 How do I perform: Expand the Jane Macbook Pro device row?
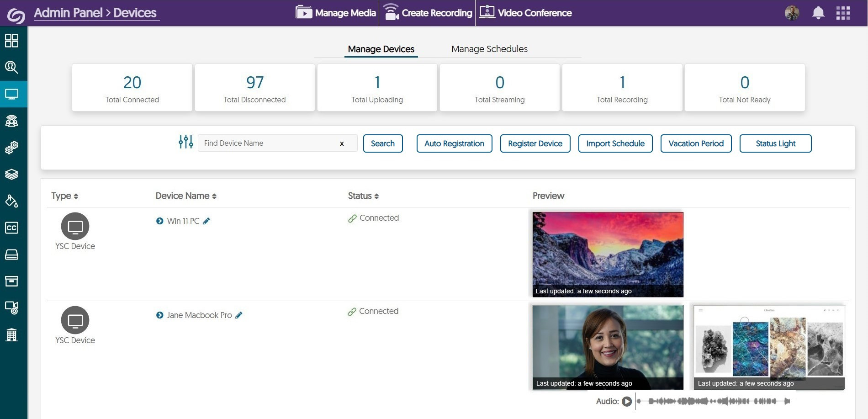(x=159, y=315)
